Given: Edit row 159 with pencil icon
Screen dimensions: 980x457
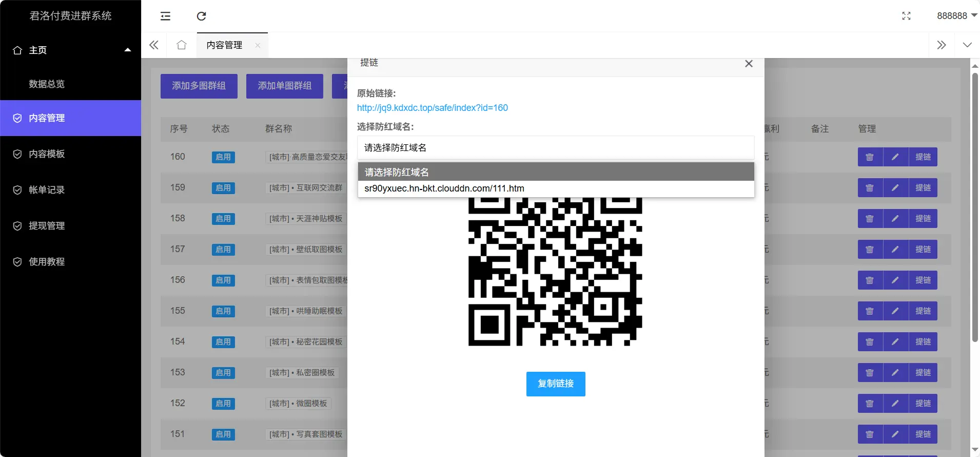Looking at the screenshot, I should pos(895,188).
